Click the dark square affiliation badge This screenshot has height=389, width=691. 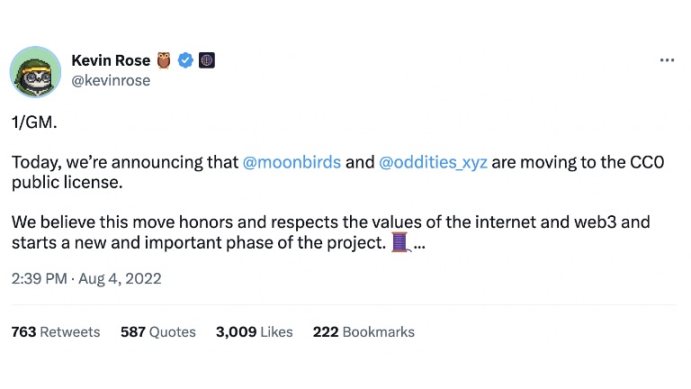click(x=207, y=60)
